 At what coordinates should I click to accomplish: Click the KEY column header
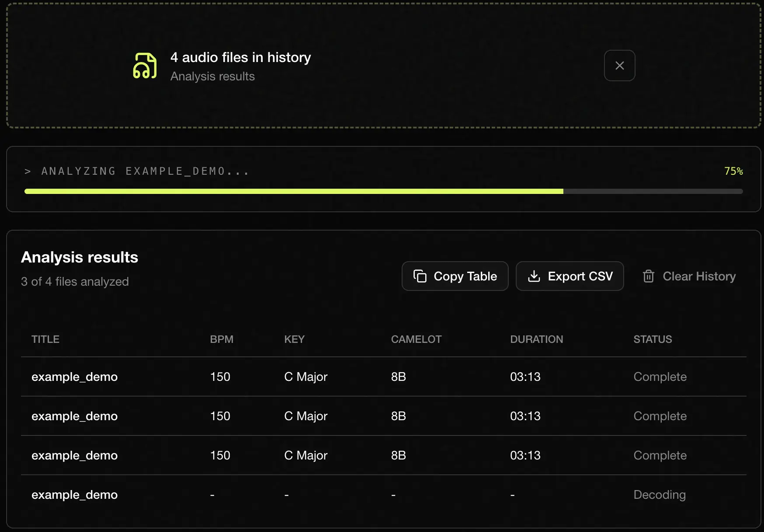click(294, 339)
